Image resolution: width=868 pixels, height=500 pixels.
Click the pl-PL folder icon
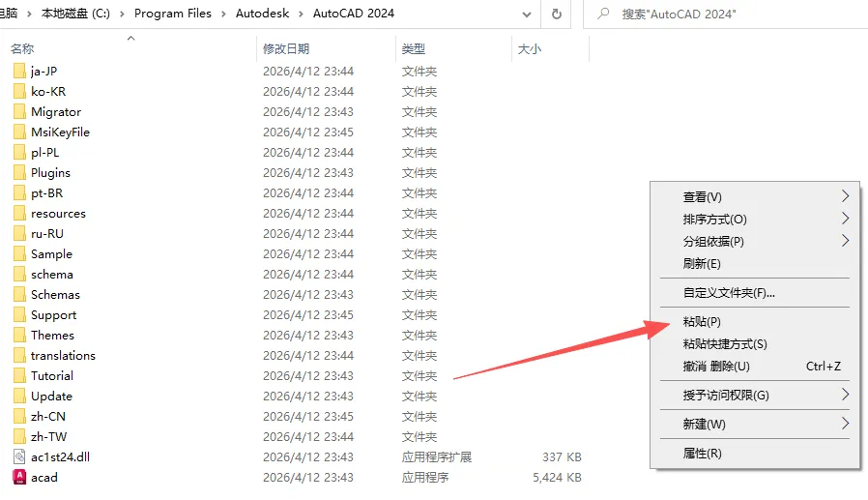19,152
